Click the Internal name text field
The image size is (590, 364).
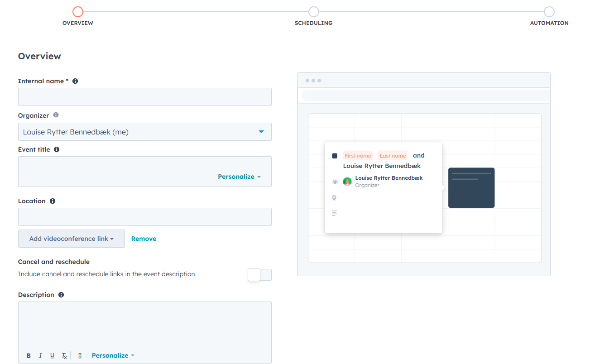(x=144, y=97)
